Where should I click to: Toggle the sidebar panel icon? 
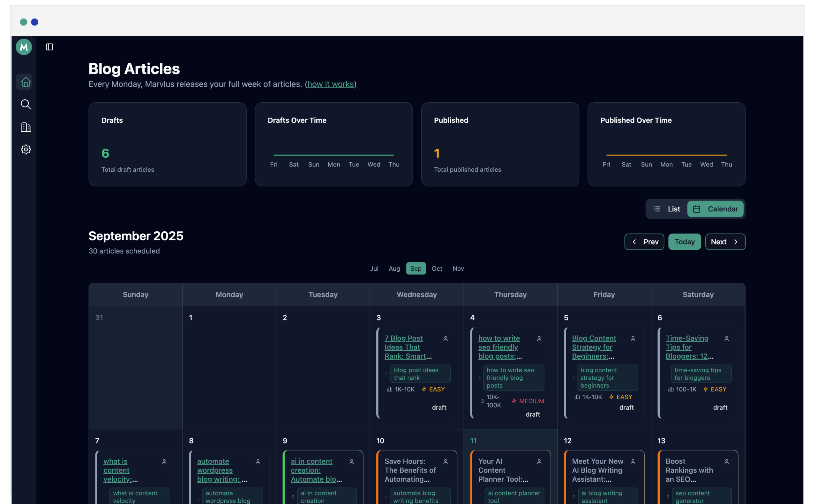[x=49, y=47]
